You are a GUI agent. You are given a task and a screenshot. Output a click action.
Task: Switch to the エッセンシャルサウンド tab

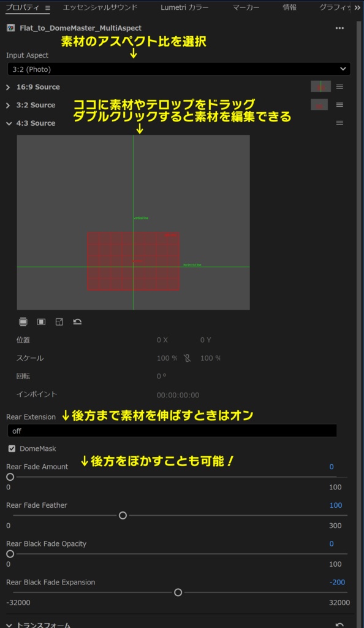click(x=100, y=7)
